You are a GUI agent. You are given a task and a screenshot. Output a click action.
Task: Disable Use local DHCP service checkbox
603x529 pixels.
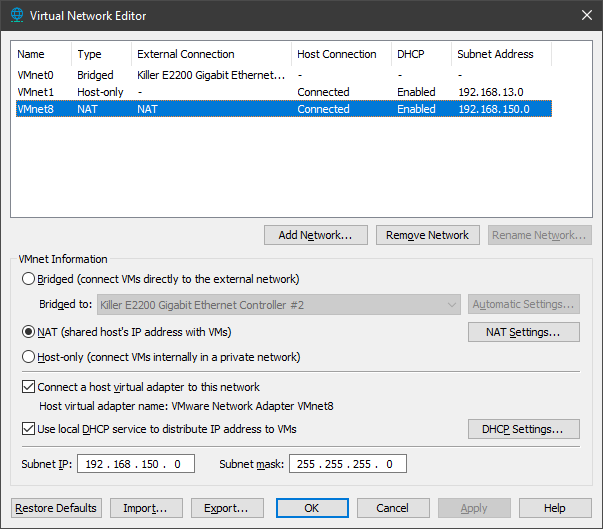click(28, 429)
